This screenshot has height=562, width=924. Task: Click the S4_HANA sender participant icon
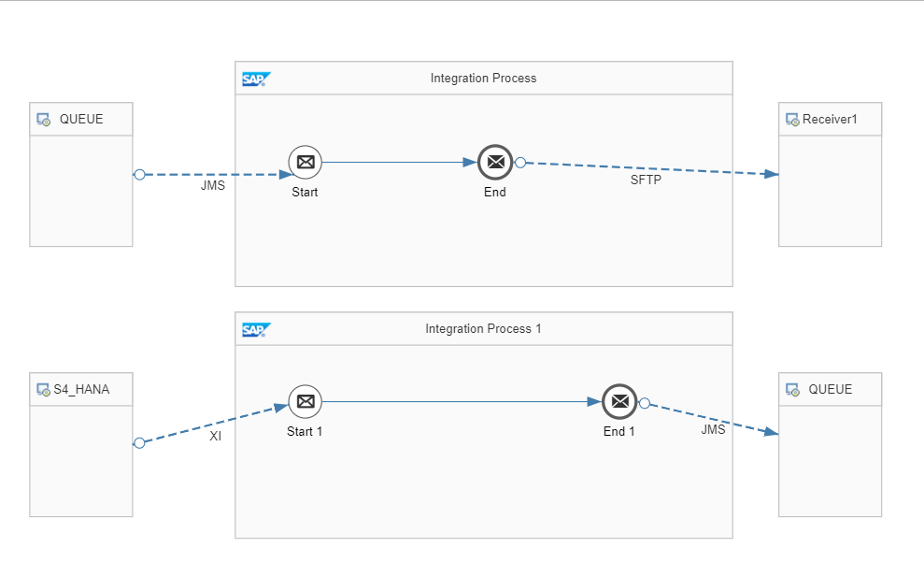pos(43,390)
